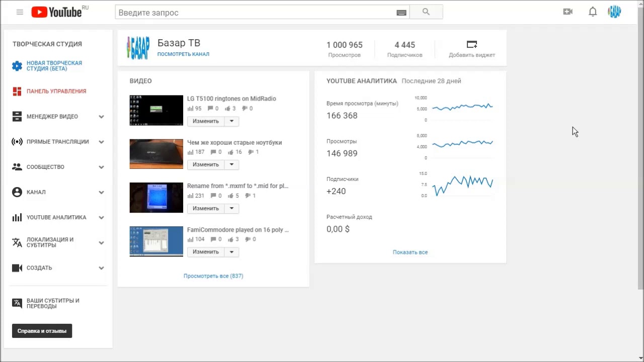The width and height of the screenshot is (644, 362).
Task: Open the notifications bell
Action: point(593,12)
